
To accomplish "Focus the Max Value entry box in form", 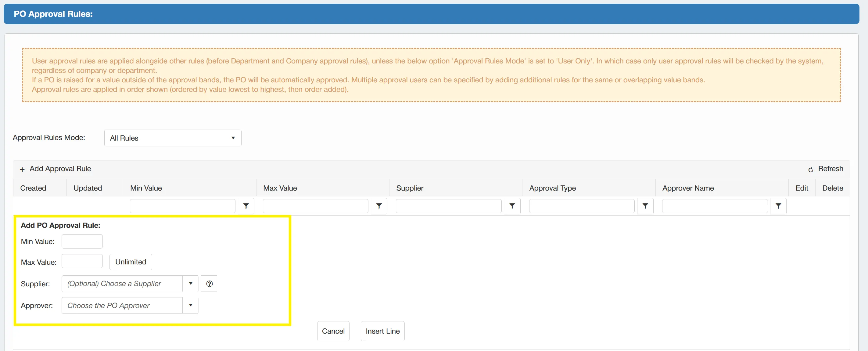I will 82,261.
